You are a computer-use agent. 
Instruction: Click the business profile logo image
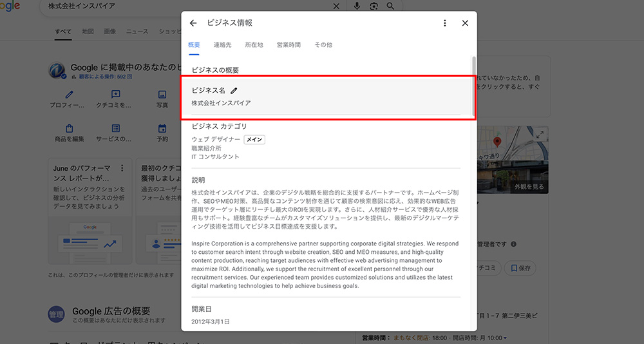[x=57, y=70]
